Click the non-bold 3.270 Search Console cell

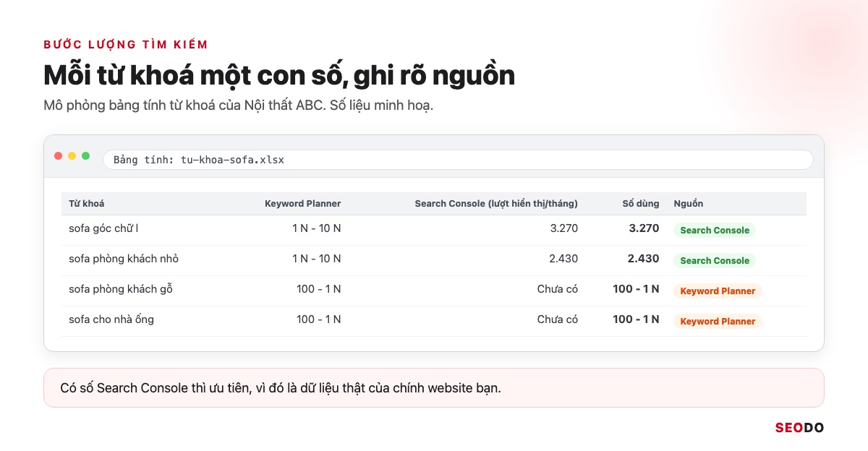click(x=564, y=228)
